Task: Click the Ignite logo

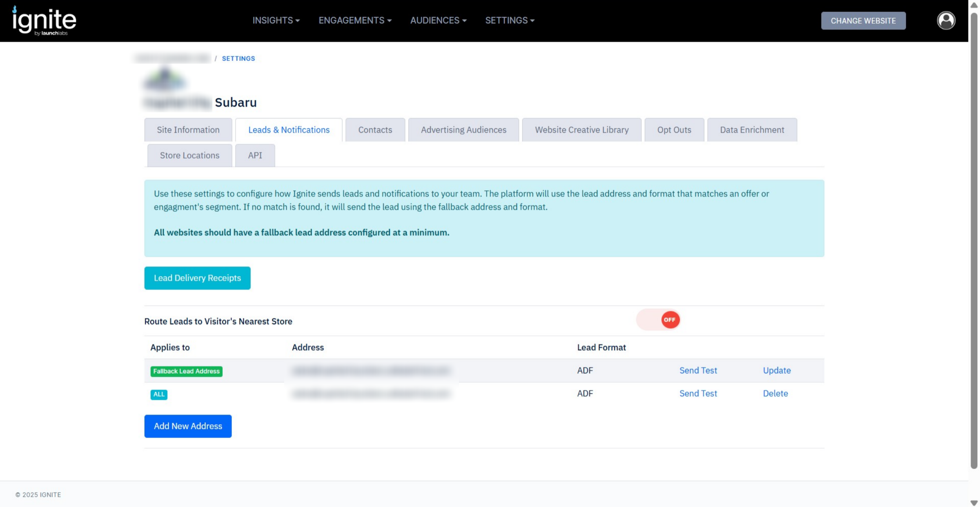Action: coord(44,20)
